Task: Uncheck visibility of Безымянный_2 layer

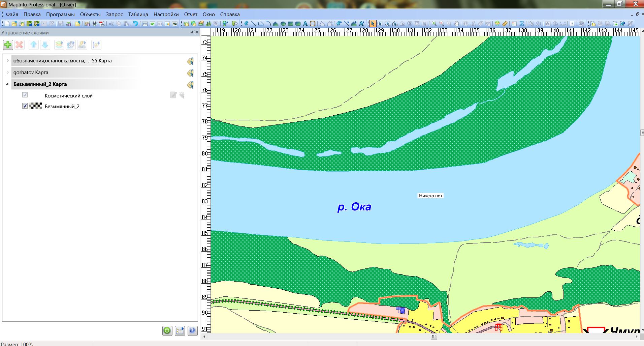Action: pos(25,106)
